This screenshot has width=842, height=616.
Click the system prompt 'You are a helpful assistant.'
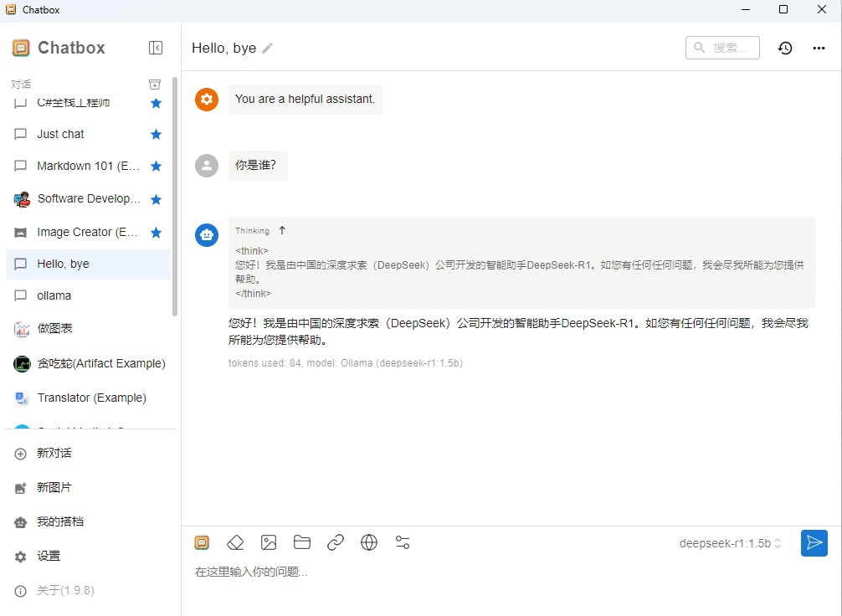coord(305,100)
